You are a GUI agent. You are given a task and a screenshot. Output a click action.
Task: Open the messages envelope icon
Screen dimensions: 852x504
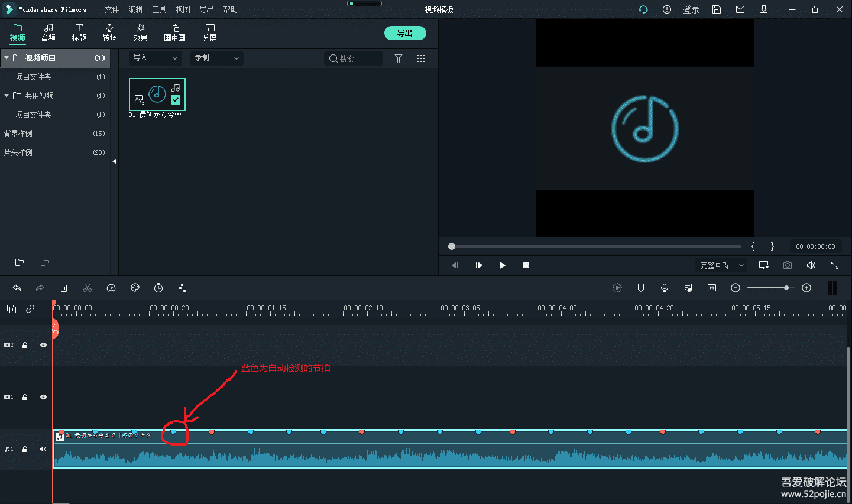[x=740, y=9]
